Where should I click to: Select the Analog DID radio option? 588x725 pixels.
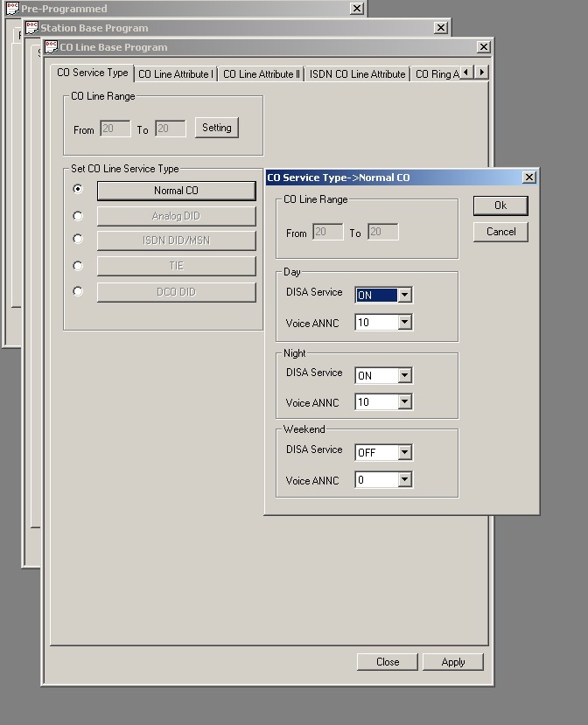78,215
